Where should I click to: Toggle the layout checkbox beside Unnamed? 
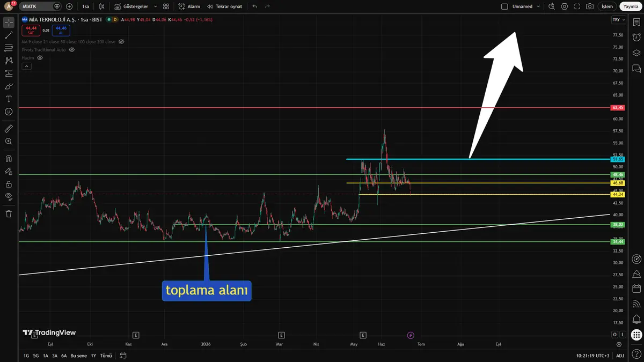tap(504, 6)
